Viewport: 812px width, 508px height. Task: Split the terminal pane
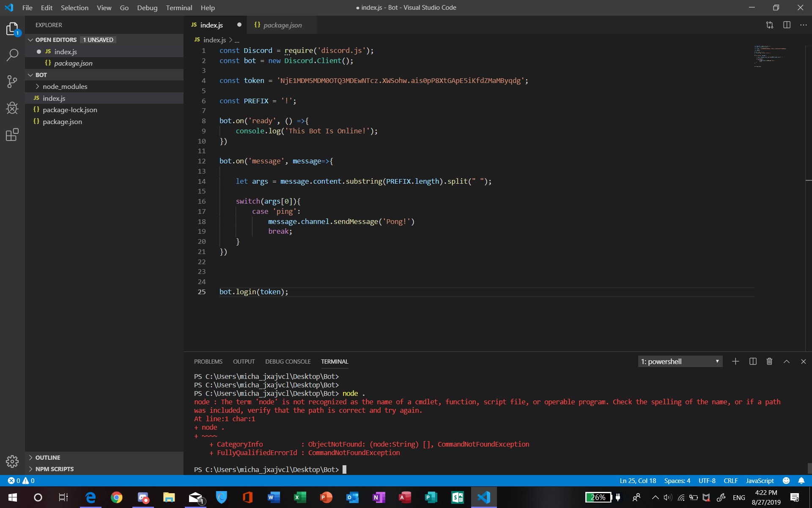point(753,362)
